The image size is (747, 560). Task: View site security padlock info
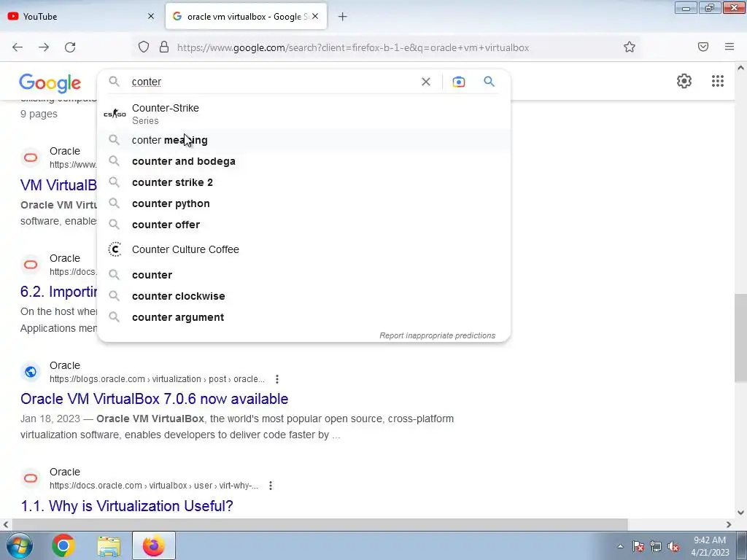tap(164, 47)
